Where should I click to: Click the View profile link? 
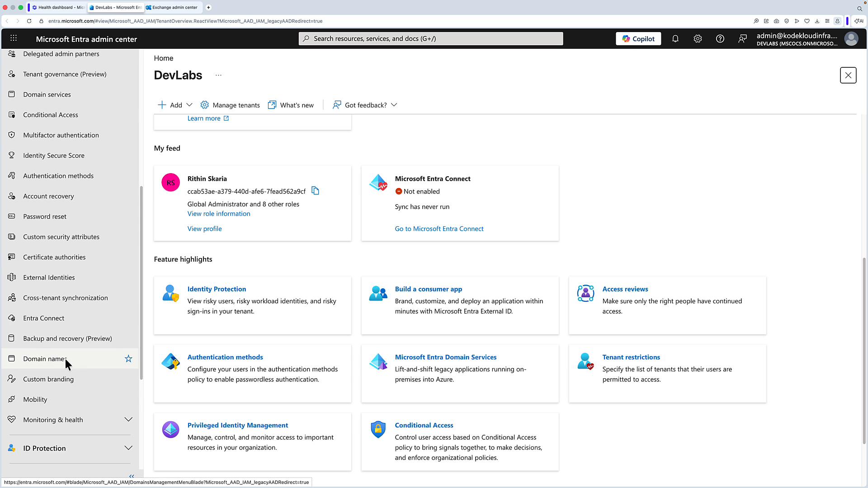[x=204, y=229]
